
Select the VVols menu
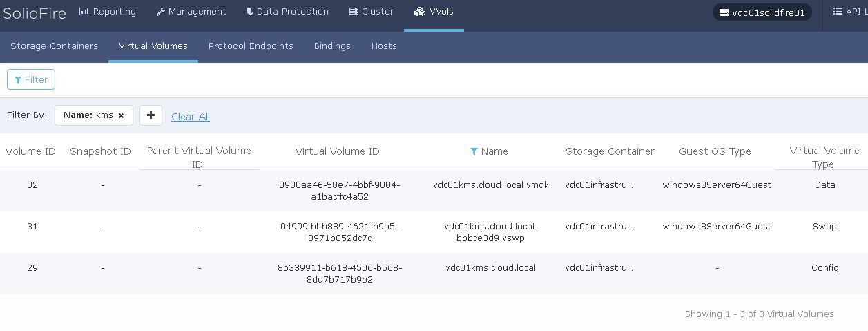coord(434,12)
